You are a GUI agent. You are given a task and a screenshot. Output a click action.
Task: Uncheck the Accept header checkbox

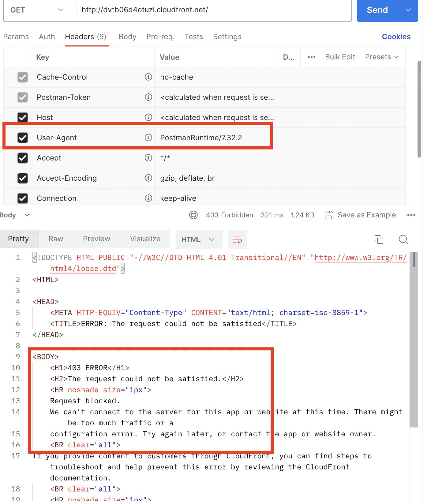coord(23,158)
